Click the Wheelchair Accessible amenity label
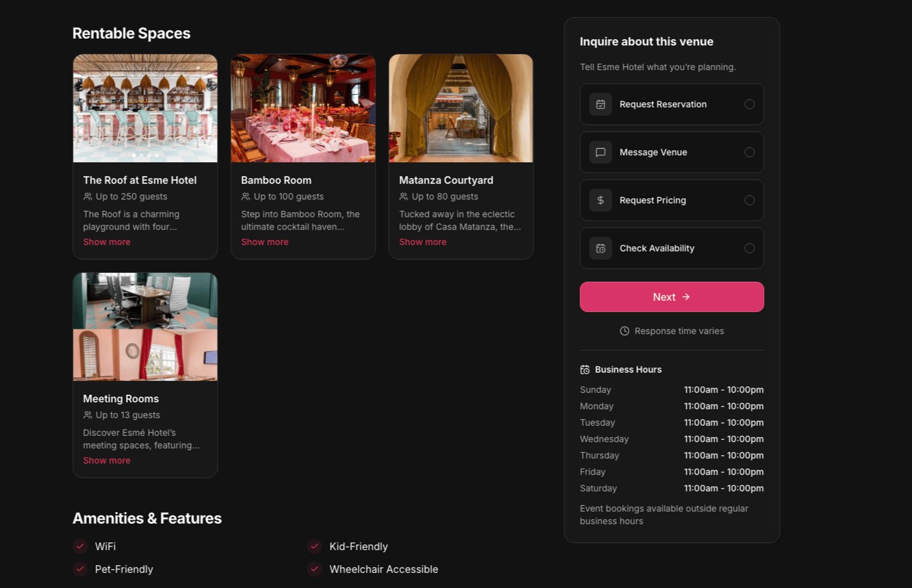This screenshot has width=912, height=588. point(384,569)
